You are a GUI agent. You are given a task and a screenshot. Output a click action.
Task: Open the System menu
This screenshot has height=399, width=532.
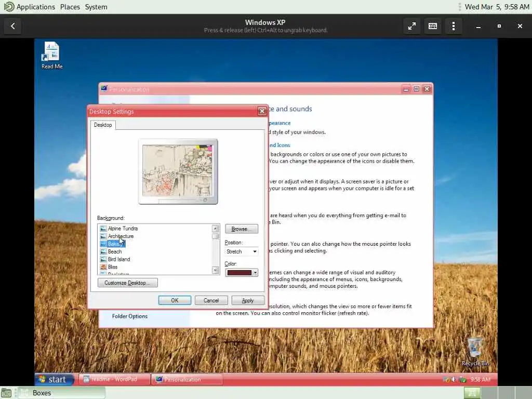[x=96, y=7]
